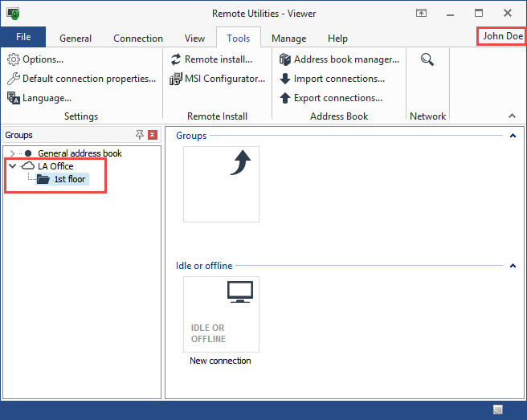Switch to the Connection tab
This screenshot has height=420, width=527.
pos(138,39)
